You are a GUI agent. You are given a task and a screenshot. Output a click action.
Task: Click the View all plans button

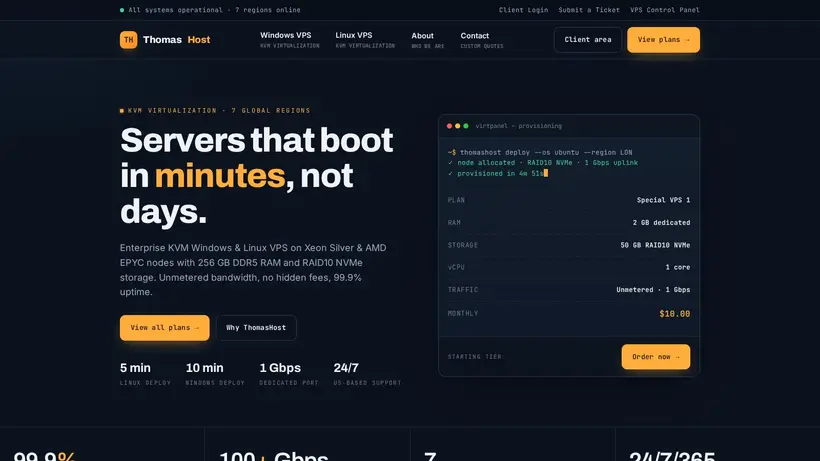pyautogui.click(x=165, y=328)
